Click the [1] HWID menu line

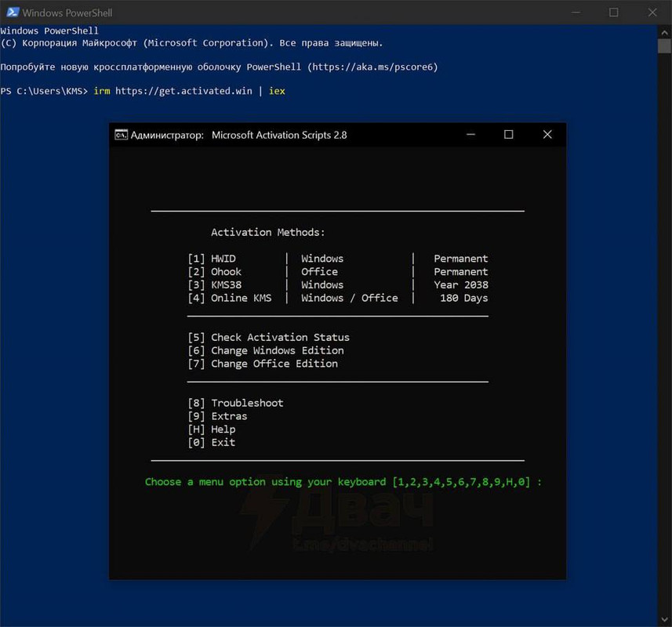[338, 259]
